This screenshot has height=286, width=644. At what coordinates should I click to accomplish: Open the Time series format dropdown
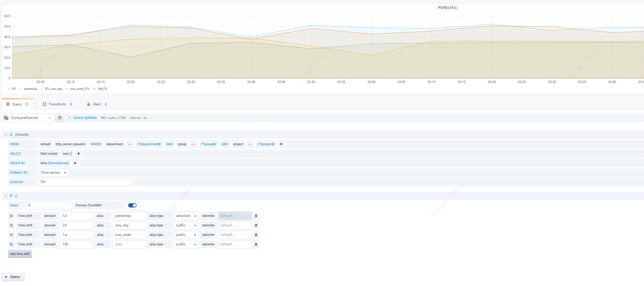(53, 173)
